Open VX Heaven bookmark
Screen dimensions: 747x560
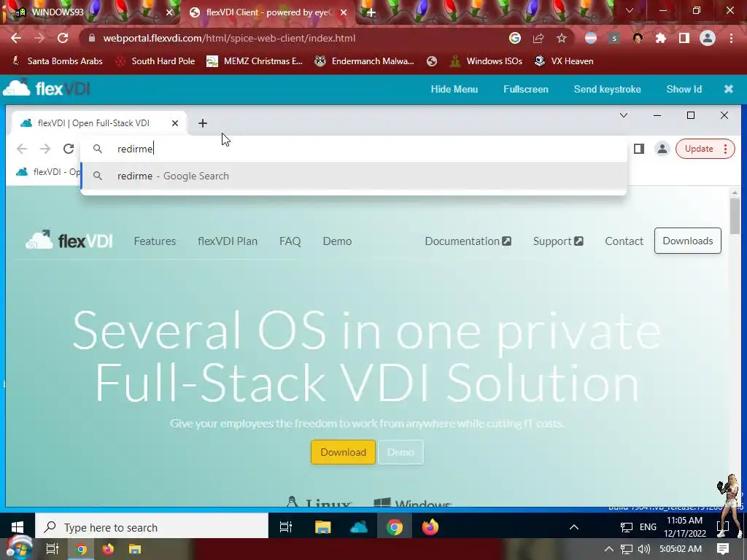point(564,61)
